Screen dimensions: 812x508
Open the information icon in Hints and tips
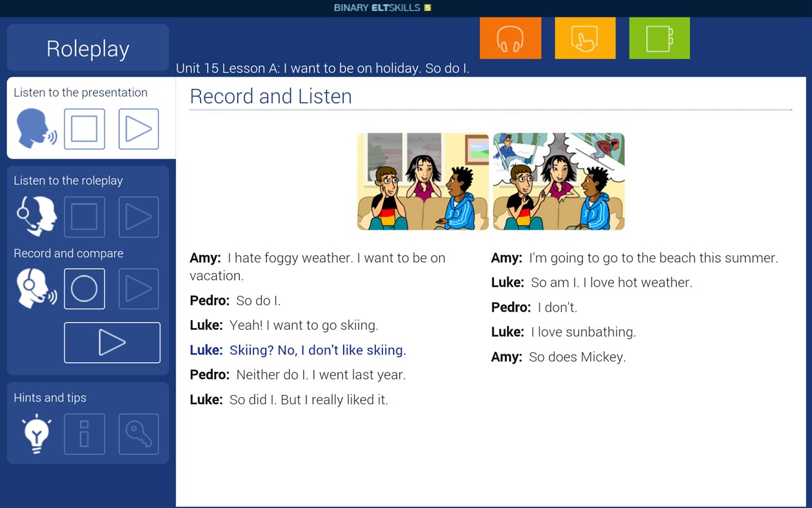tap(84, 434)
